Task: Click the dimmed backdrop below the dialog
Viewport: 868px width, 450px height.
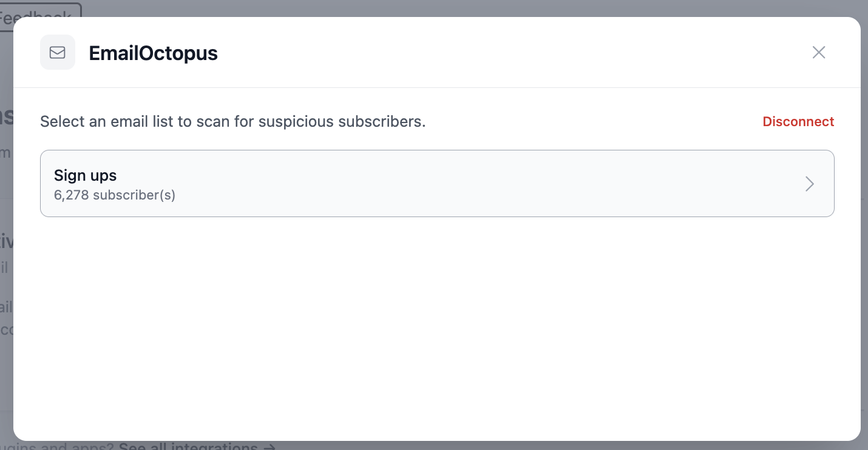Action: tap(546, 446)
